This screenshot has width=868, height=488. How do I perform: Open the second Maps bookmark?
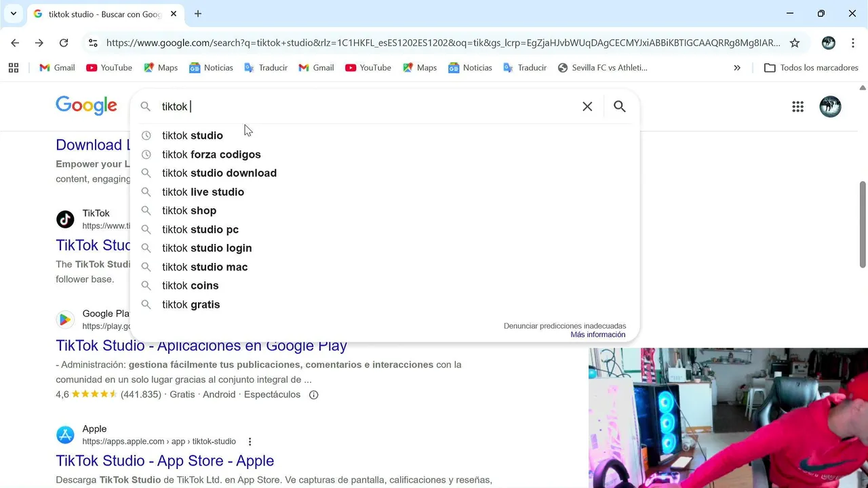click(x=420, y=68)
